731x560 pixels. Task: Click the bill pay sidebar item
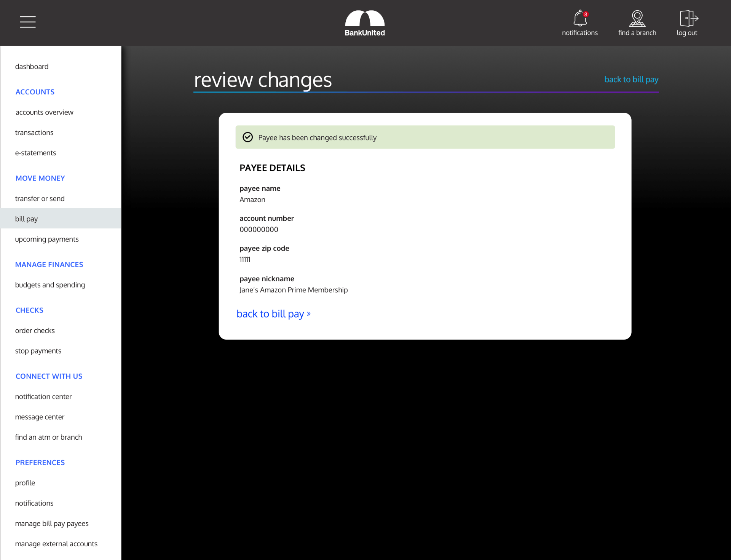click(27, 219)
